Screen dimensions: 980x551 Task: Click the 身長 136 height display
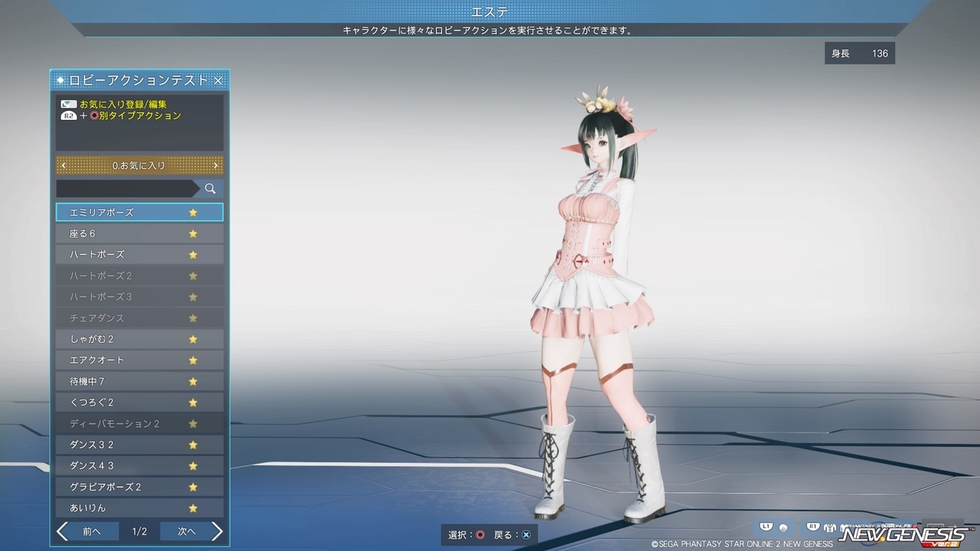[x=860, y=53]
